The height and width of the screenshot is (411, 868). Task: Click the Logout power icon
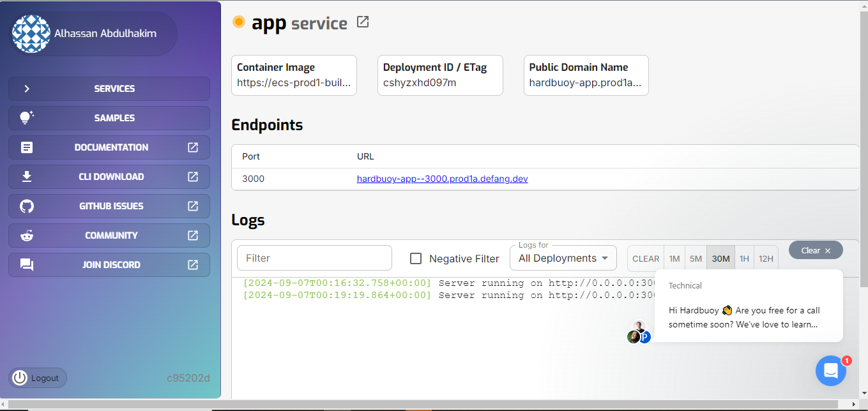pos(20,378)
